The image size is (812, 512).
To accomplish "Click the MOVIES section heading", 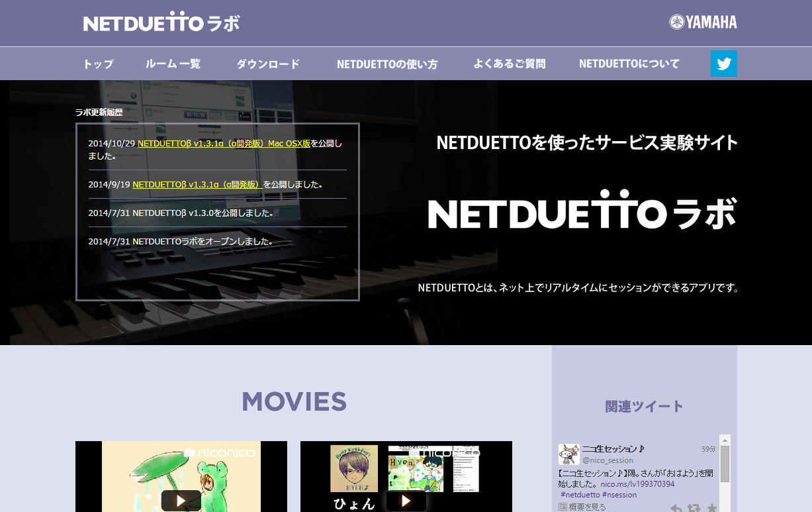I will pos(294,401).
